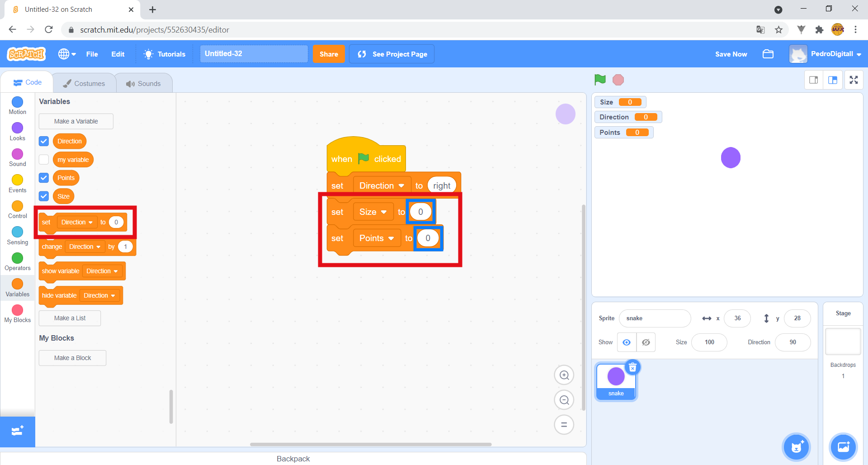Open Chrome extensions puzzle icon
This screenshot has height=465, width=868.
pos(819,30)
